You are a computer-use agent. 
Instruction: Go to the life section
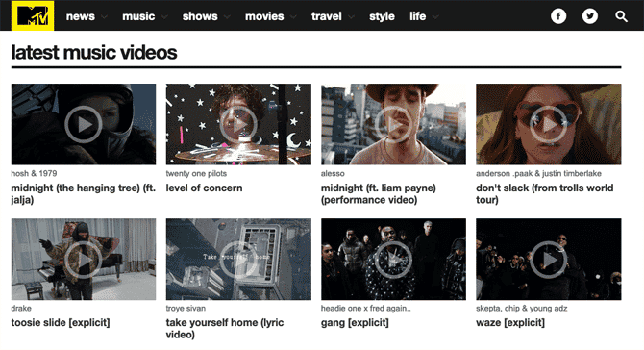tap(418, 16)
